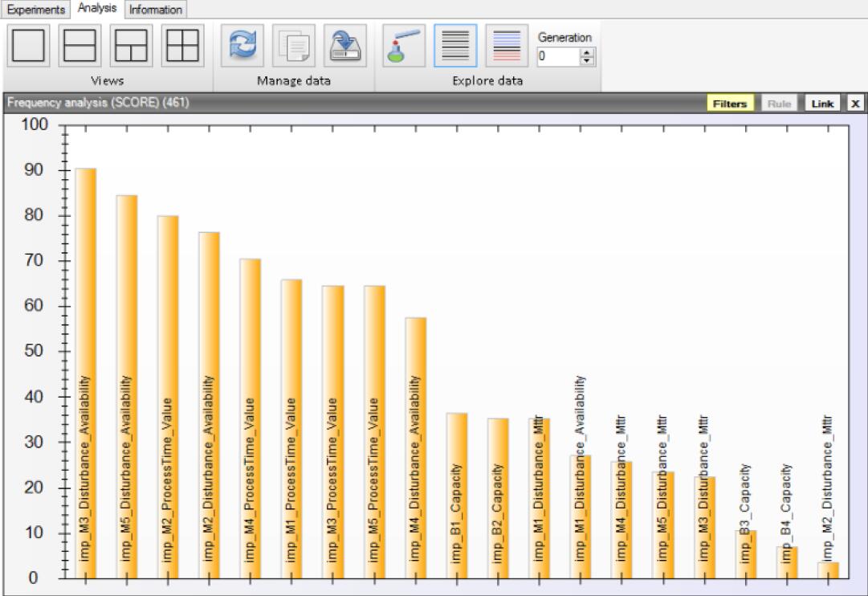Click the imp_M2_ProcessTime_Value bar
The height and width of the screenshot is (596, 868).
pos(169,397)
